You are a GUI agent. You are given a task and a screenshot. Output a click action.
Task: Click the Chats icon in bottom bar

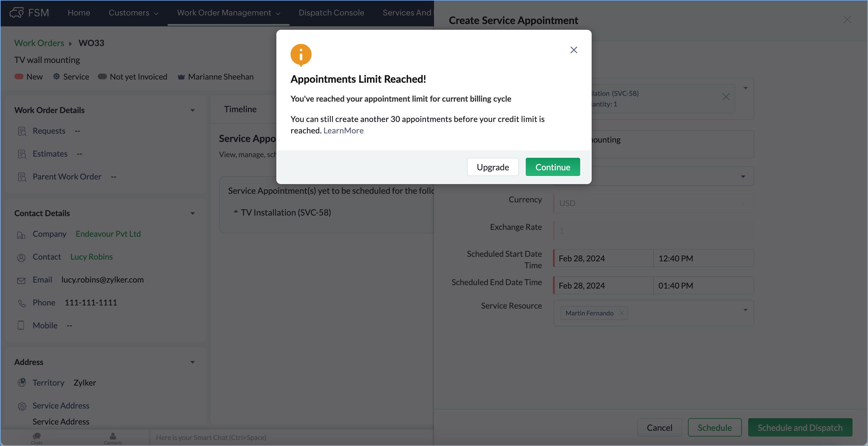[36, 436]
